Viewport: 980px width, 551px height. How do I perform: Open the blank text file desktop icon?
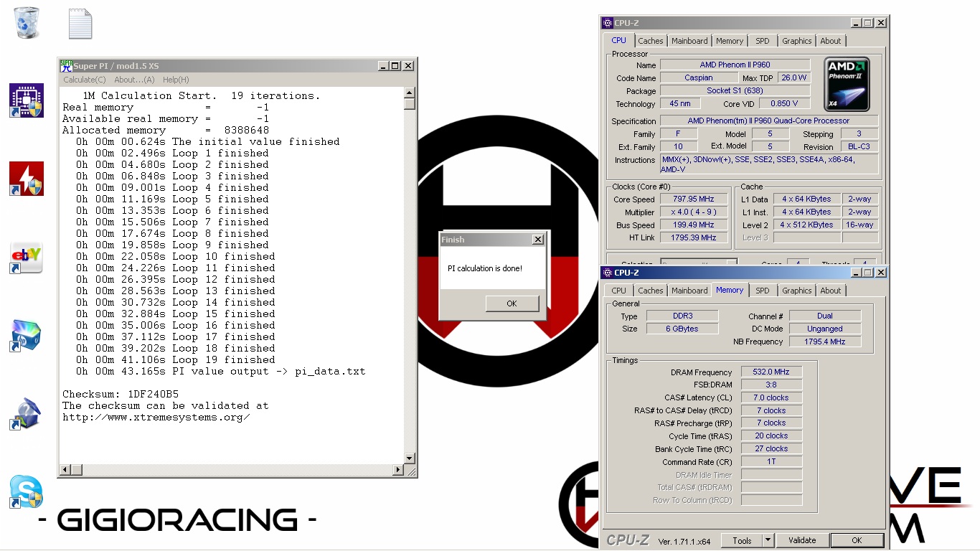point(80,24)
